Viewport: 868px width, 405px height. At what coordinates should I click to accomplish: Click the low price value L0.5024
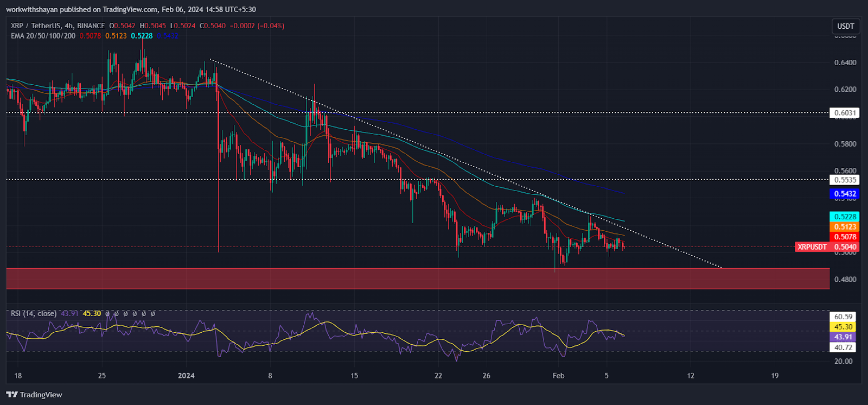click(183, 26)
